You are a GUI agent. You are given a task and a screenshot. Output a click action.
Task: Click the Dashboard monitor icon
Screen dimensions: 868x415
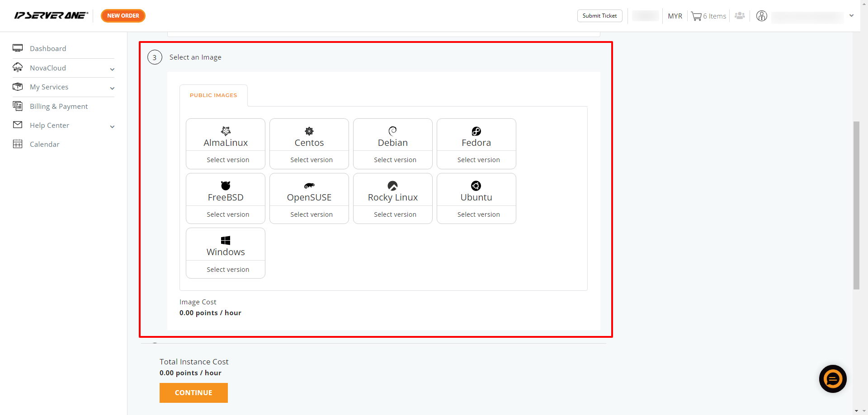tap(18, 48)
